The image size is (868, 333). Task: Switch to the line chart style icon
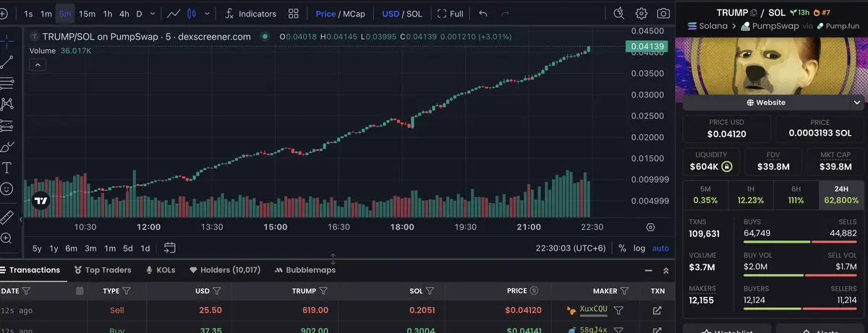coord(174,14)
